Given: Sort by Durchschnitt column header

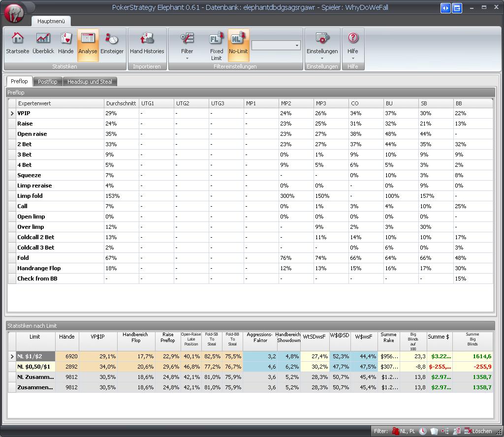Looking at the screenshot, I should click(121, 103).
